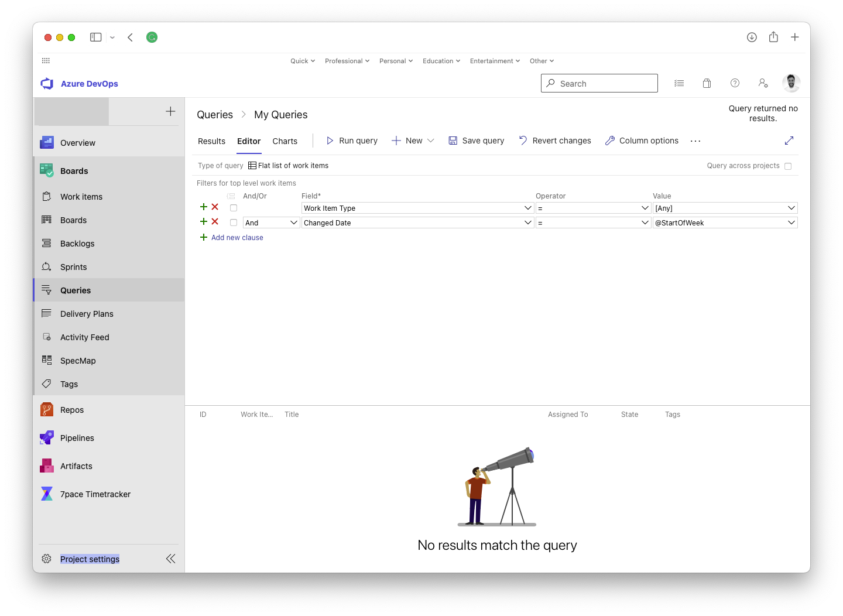The height and width of the screenshot is (616, 843).
Task: Click Revert changes
Action: [x=555, y=141]
